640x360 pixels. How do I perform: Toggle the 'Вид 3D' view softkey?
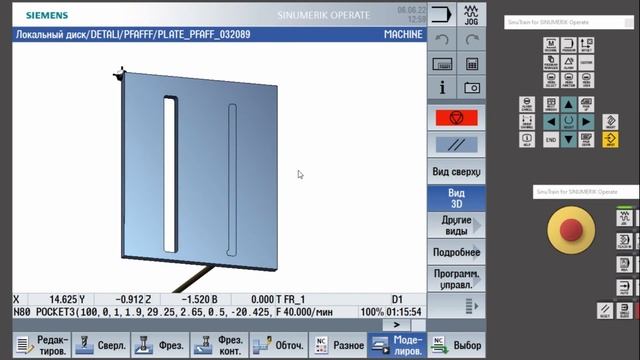tap(456, 198)
